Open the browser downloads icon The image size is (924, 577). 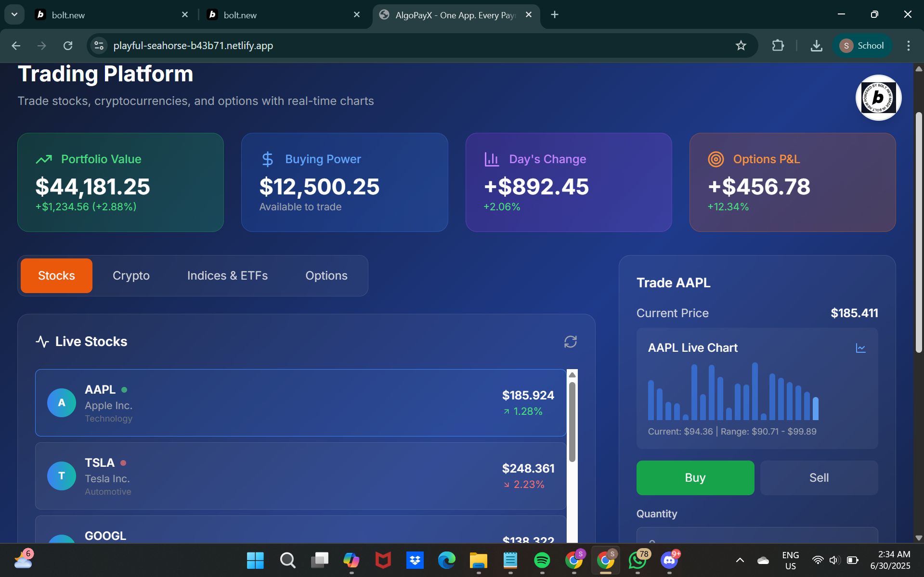816,46
